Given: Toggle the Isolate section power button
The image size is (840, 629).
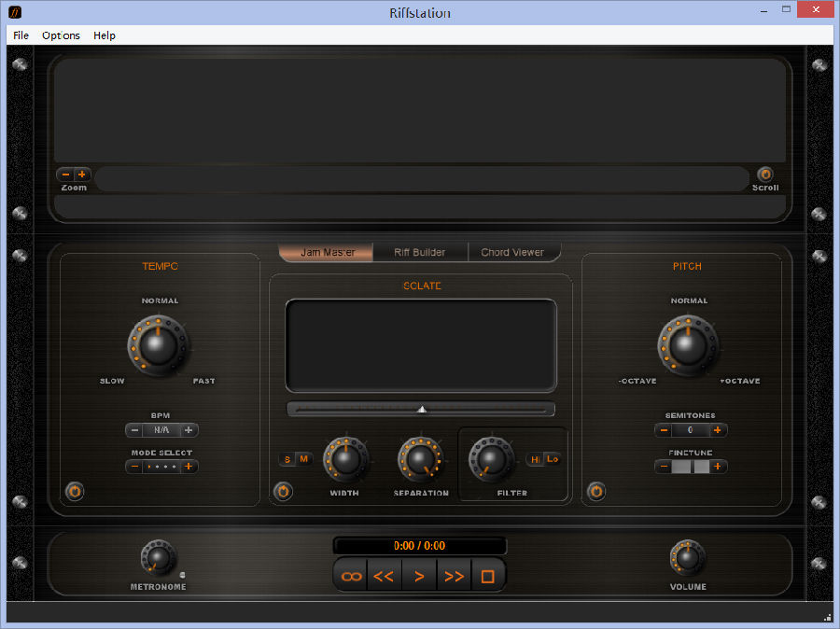Looking at the screenshot, I should [x=283, y=491].
